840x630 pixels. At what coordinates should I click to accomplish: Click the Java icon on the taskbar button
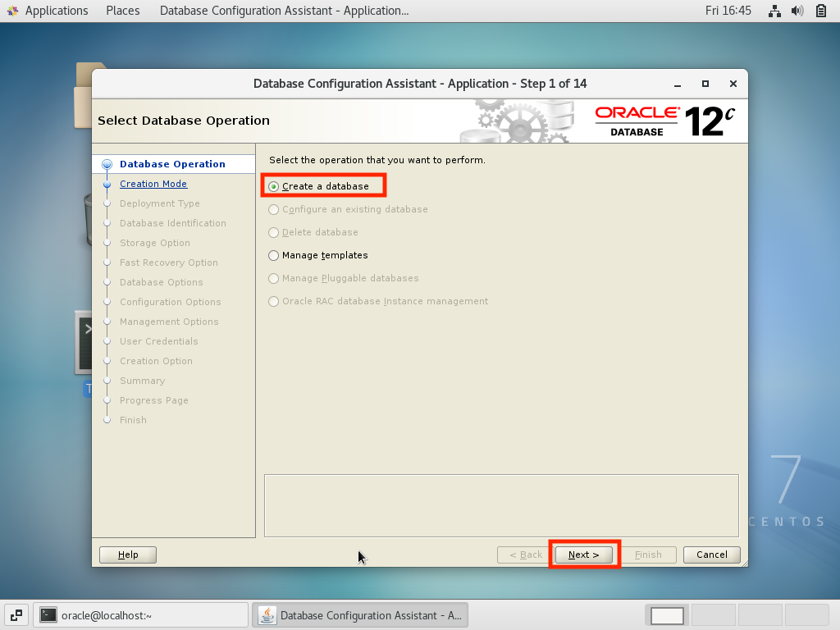[267, 615]
